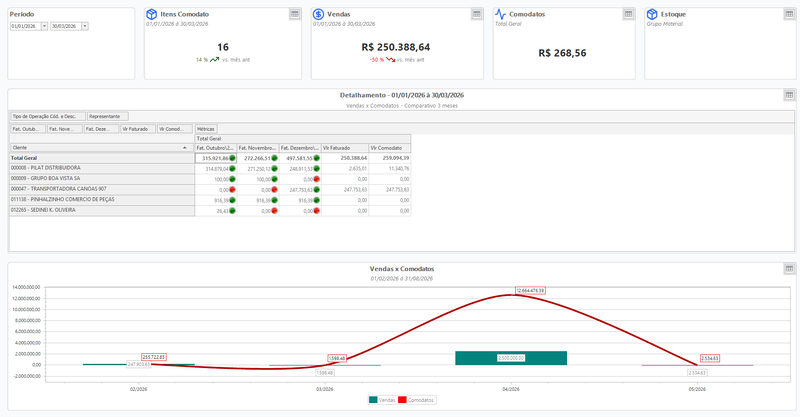Click the Itens Comodato box icon
The image size is (800, 417).
[x=152, y=14]
